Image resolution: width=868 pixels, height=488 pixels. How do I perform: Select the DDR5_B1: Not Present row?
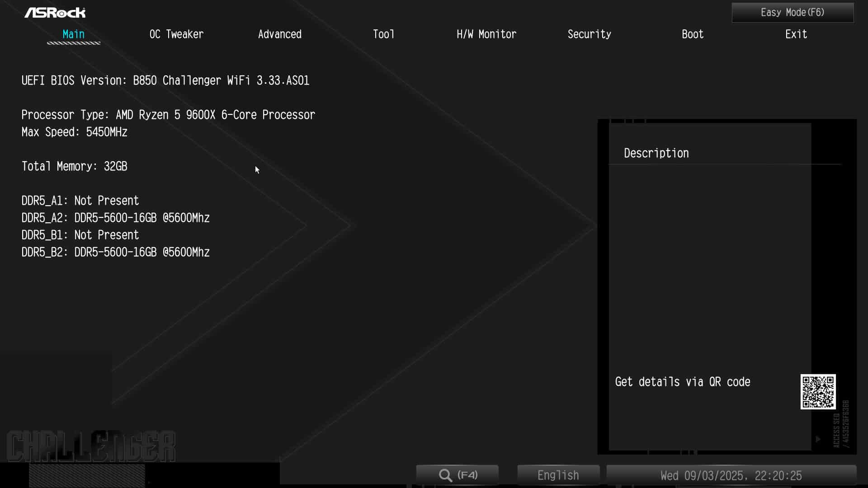pyautogui.click(x=80, y=235)
